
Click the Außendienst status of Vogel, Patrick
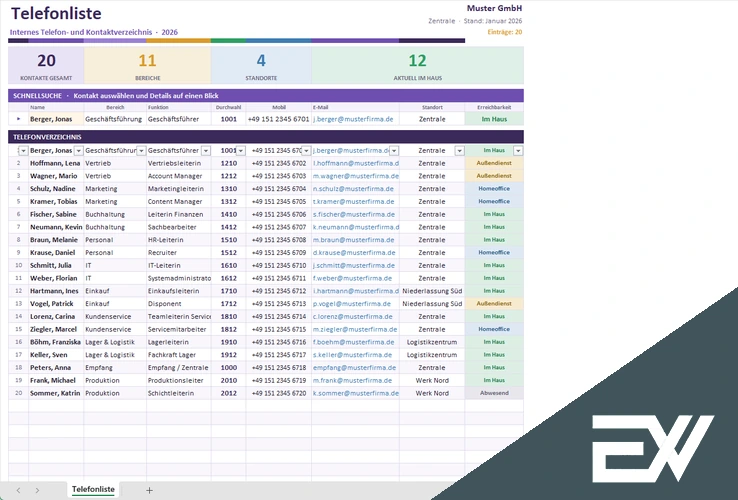(x=494, y=304)
